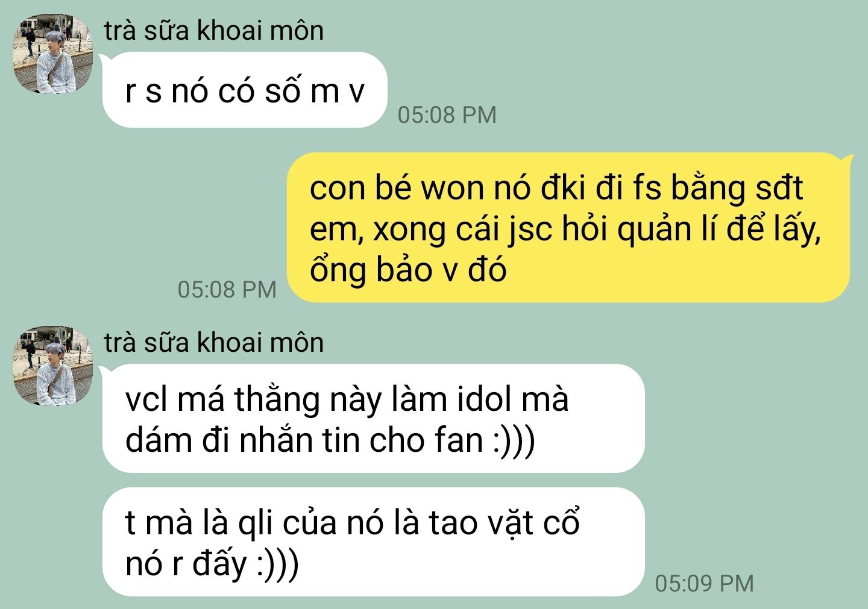Tap the top sender name trà sữa khoai môn

tap(214, 31)
